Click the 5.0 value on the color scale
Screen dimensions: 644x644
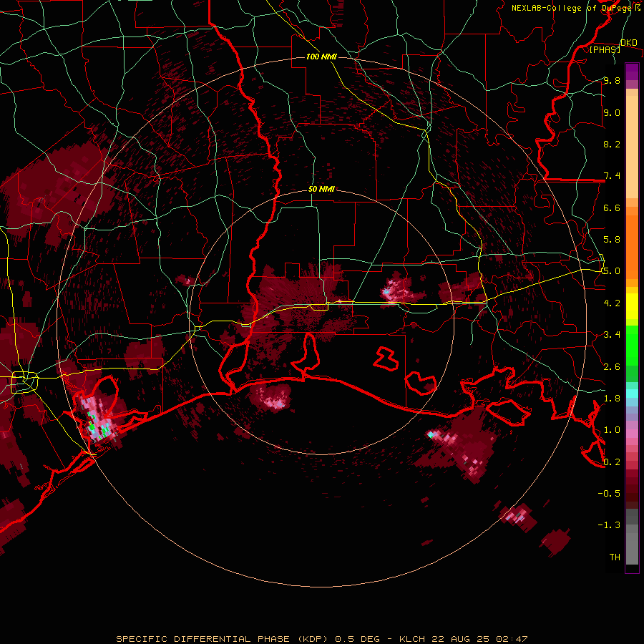coord(612,271)
